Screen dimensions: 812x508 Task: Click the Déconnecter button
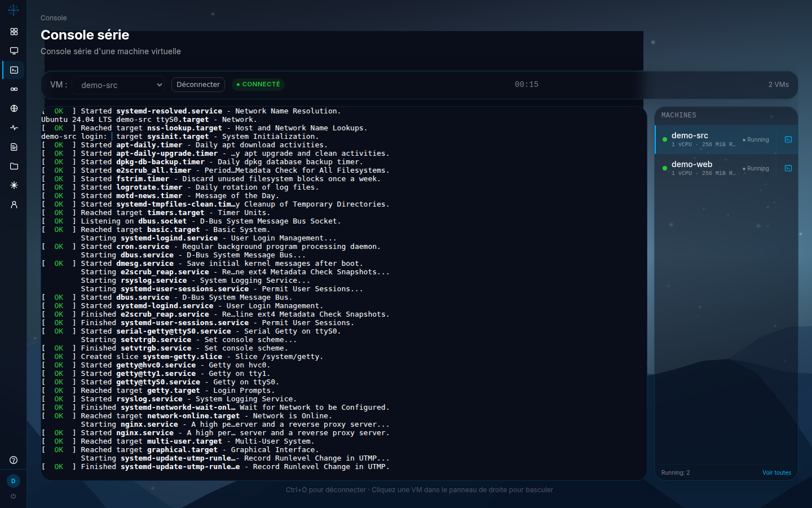pos(198,85)
